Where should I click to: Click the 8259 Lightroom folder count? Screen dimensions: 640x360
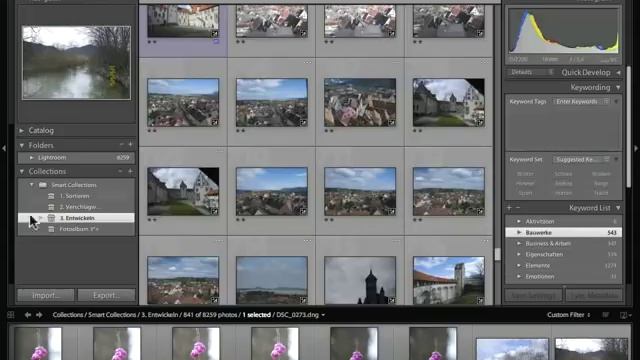[123, 158]
